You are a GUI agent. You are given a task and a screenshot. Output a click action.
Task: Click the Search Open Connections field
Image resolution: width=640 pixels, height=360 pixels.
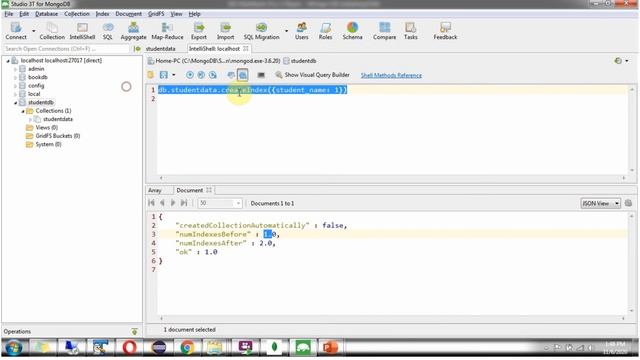pyautogui.click(x=67, y=49)
